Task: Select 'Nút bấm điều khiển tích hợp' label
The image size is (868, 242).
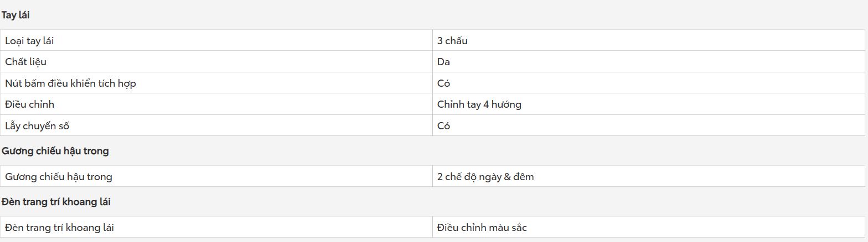Action: tap(70, 83)
